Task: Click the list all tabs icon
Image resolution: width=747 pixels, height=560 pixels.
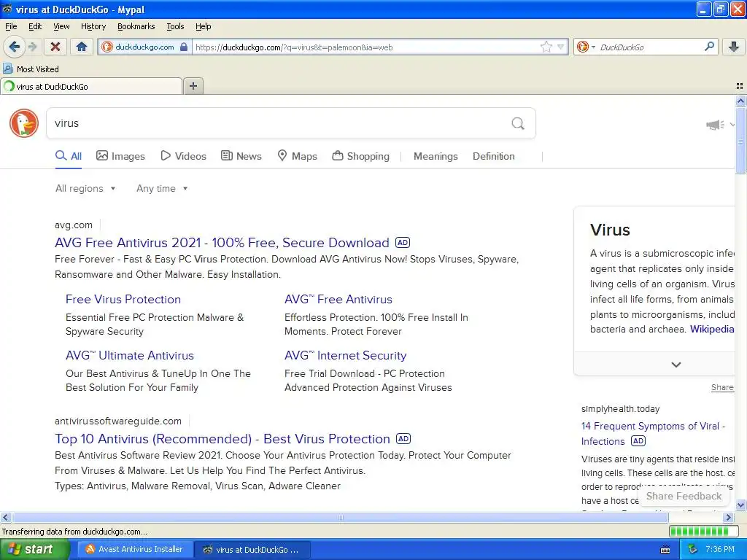Action: coord(740,86)
